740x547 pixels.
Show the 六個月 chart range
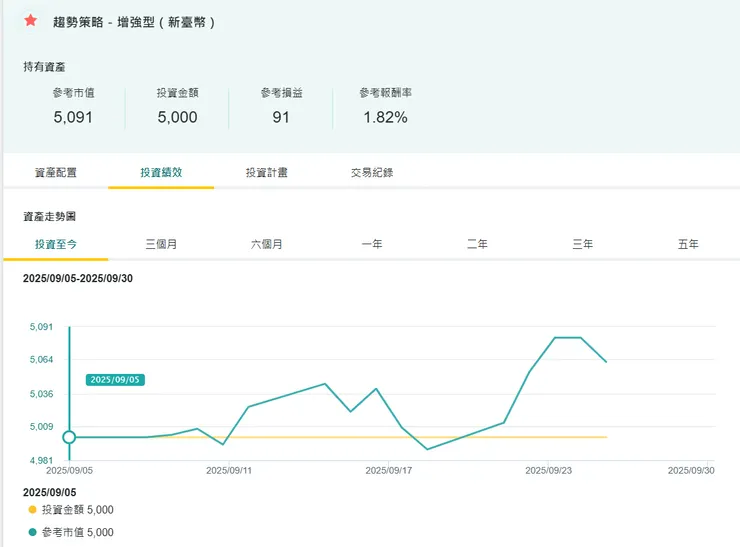point(267,244)
